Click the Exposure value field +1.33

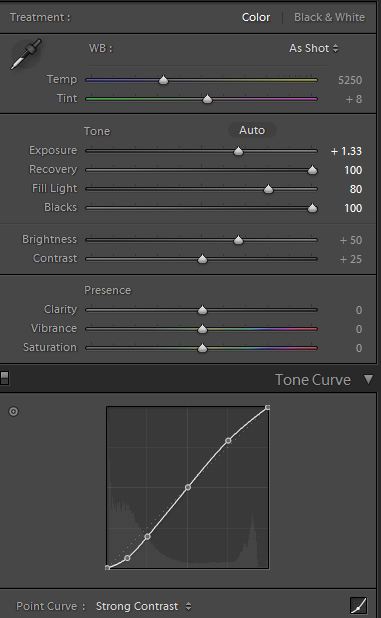[346, 151]
